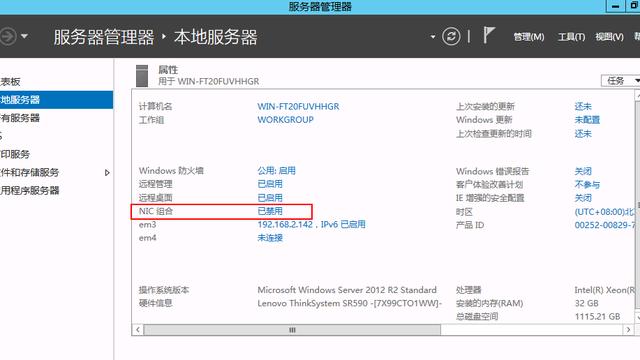Click the horizontal scrollbar thumb
This screenshot has height=360, width=640.
pyautogui.click(x=292, y=330)
